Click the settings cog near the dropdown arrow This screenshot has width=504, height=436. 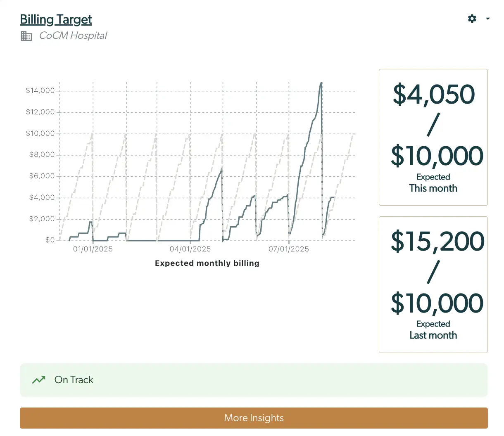tap(472, 19)
